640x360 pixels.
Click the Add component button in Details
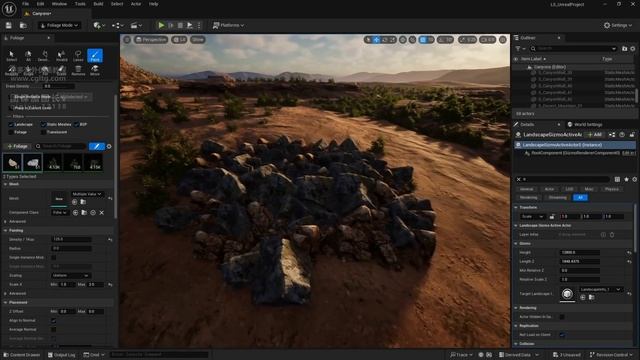click(595, 135)
